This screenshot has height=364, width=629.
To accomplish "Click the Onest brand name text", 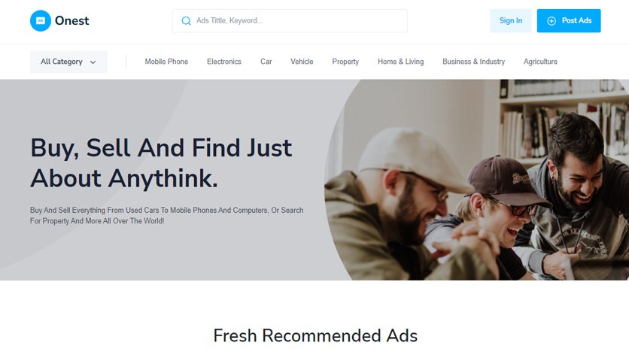I will (x=71, y=21).
